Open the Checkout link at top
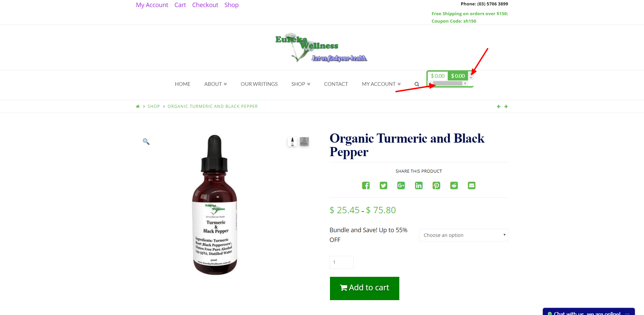644x315 pixels. [205, 5]
